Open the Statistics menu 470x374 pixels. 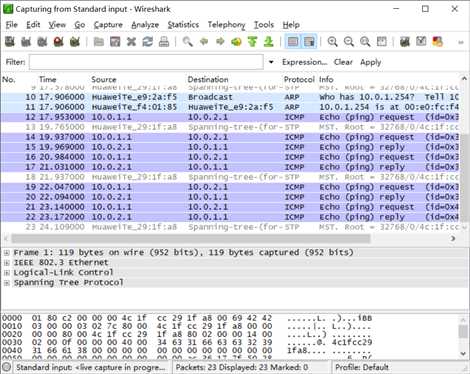point(183,25)
